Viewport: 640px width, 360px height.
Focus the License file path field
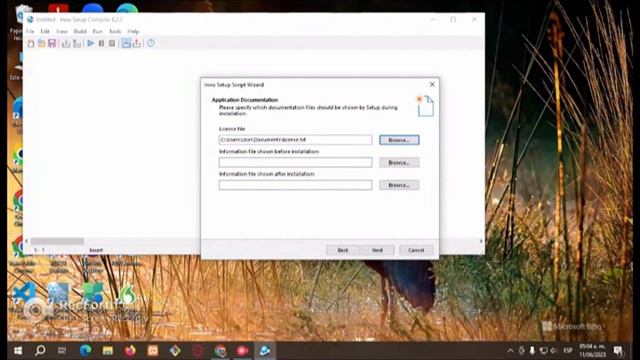click(x=295, y=140)
